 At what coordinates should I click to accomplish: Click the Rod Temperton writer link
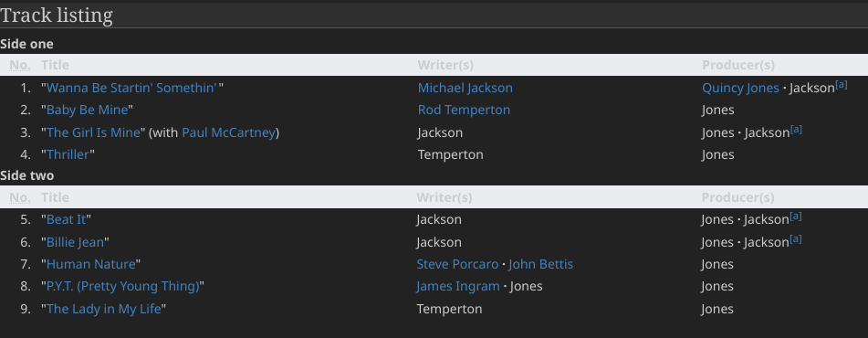tap(464, 110)
